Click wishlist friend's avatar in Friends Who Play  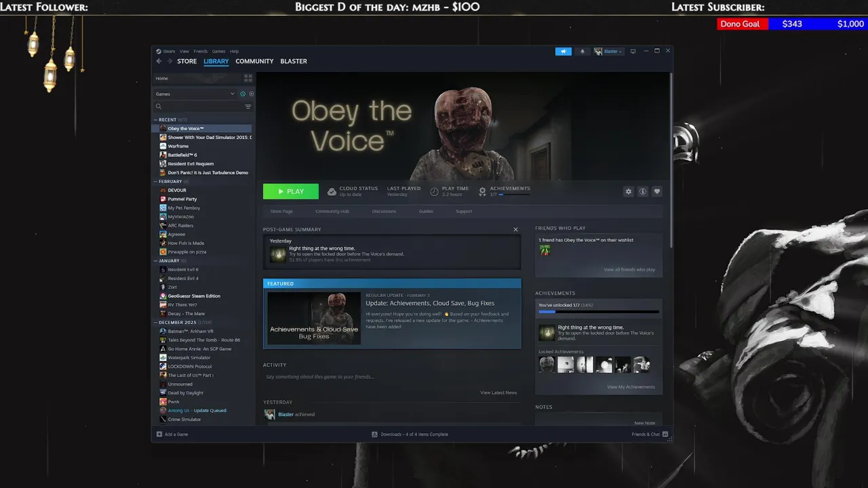point(545,250)
